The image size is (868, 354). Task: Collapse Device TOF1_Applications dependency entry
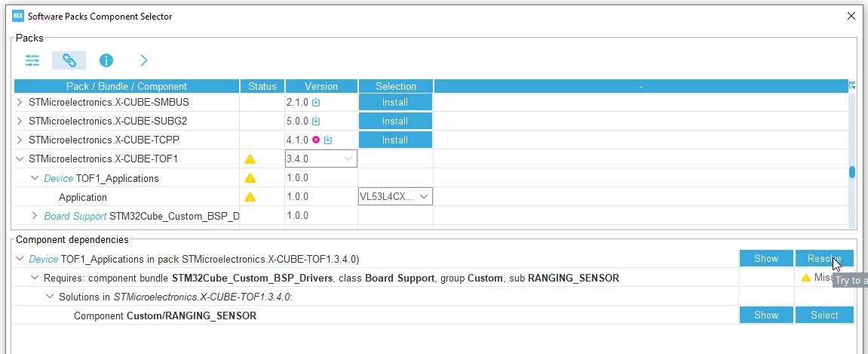tap(20, 259)
